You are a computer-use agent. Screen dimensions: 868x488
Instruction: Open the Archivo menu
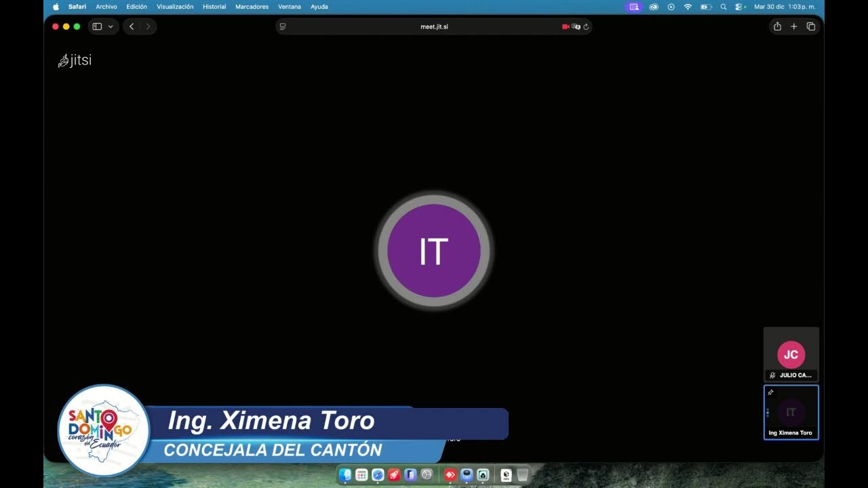tap(106, 7)
